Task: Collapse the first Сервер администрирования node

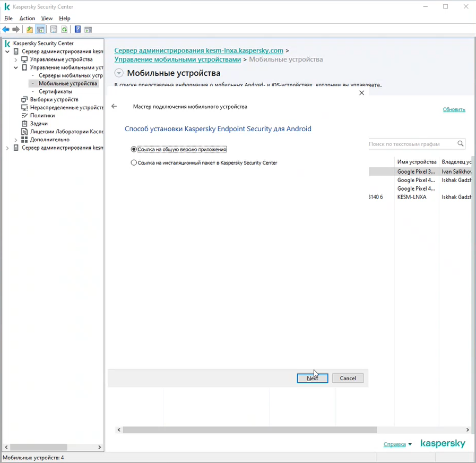Action: (x=7, y=52)
